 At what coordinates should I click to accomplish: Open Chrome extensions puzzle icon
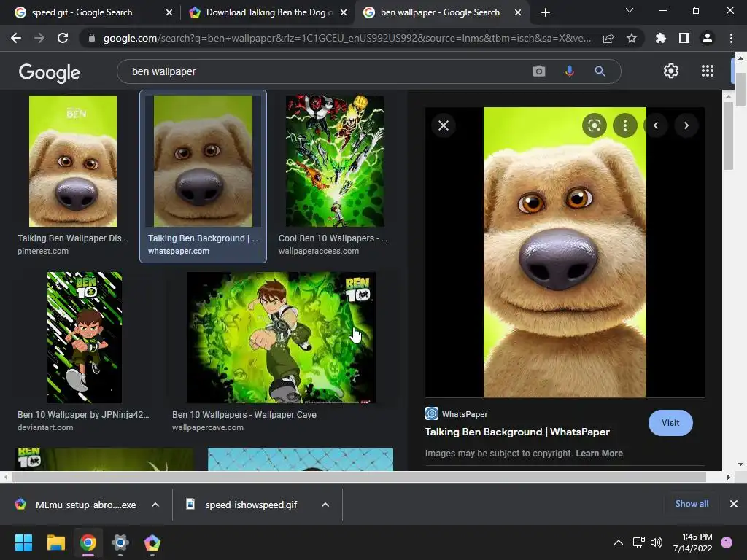pos(660,38)
